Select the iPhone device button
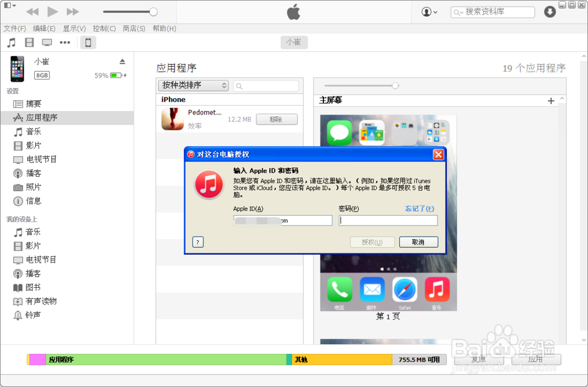This screenshot has height=387, width=588. coord(88,42)
